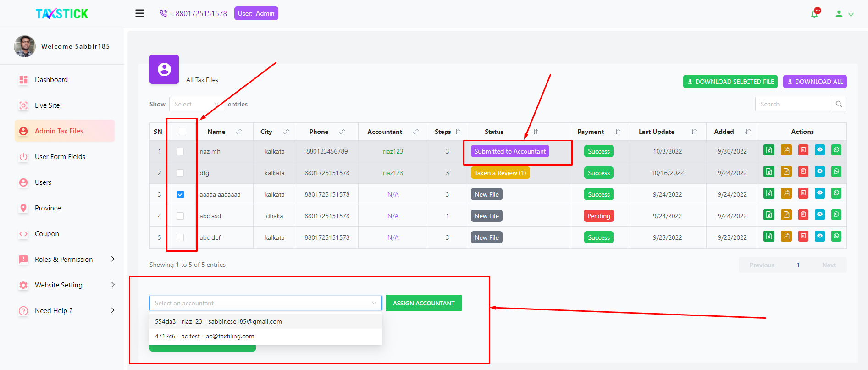Go to Next page of entries

click(x=829, y=265)
